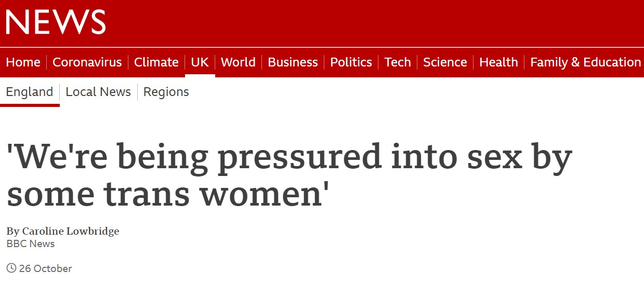This screenshot has width=644, height=285.
Task: Click the 26 October publication date
Action: coord(45,268)
